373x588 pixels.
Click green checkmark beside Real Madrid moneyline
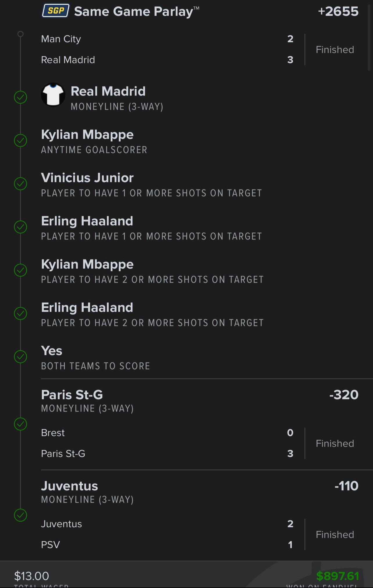click(x=20, y=97)
